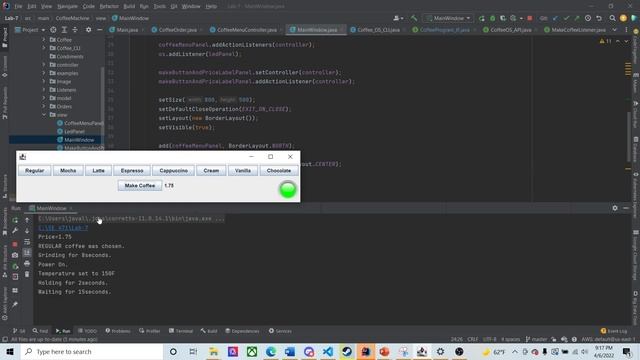Screen dimensions: 640x360
Task: Open the File menu
Action: point(18,6)
